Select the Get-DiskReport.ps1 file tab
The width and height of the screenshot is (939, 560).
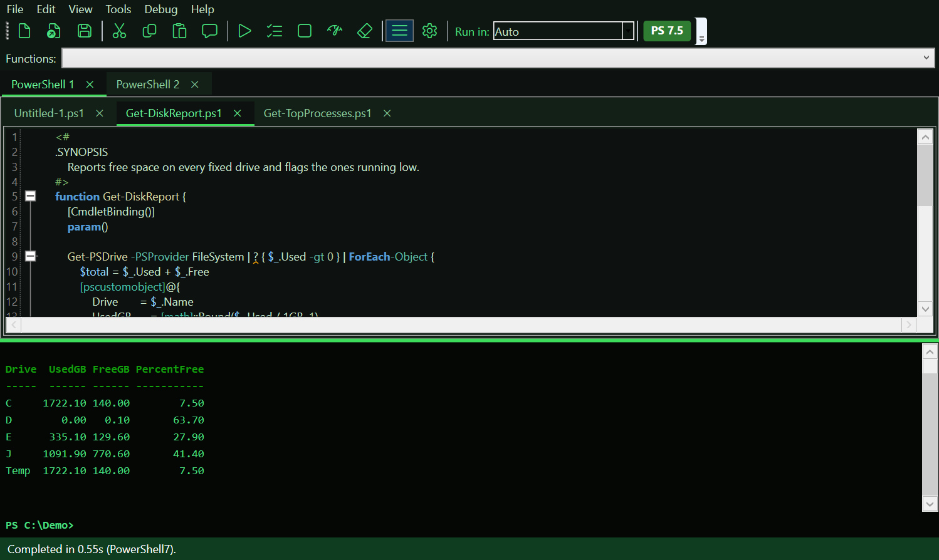[x=174, y=113]
